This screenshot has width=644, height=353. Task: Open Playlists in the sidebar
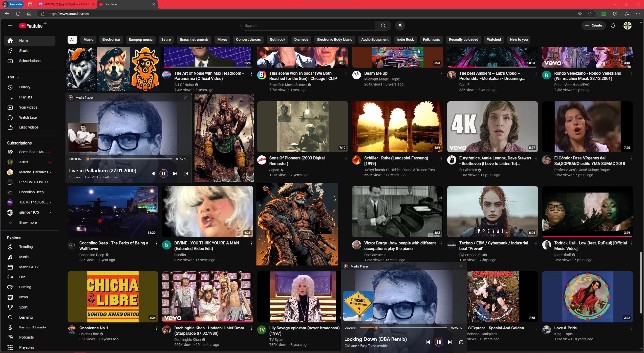click(29, 97)
